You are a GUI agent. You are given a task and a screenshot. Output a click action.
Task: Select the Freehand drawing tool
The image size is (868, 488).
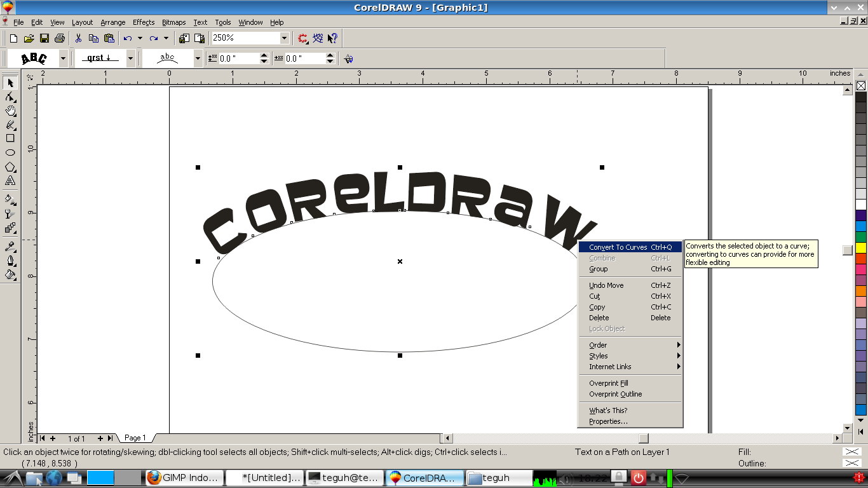click(10, 125)
